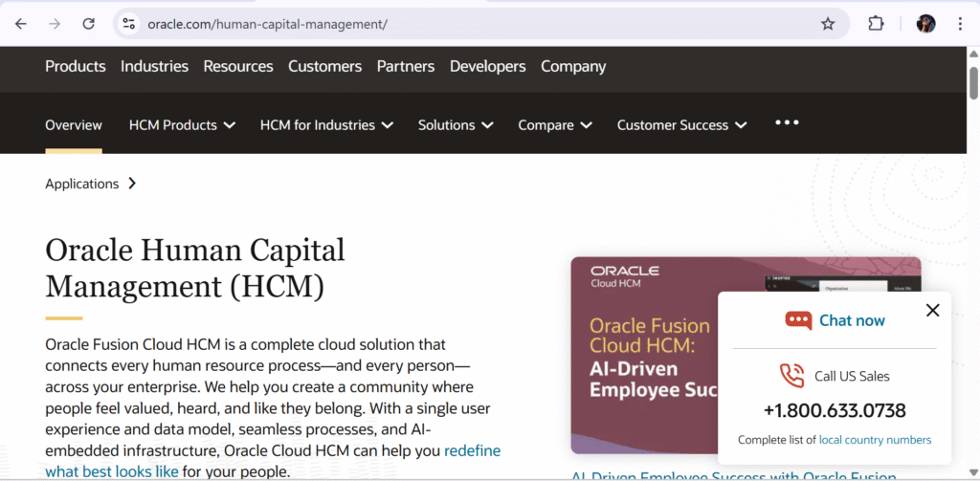Open the Customers menu
Screen dimensions: 980x481
click(325, 66)
